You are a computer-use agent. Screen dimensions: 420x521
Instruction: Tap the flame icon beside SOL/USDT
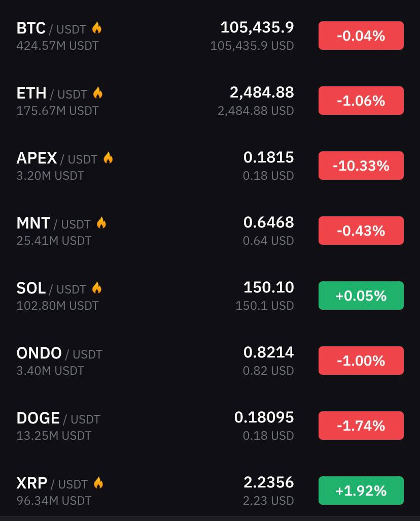click(96, 288)
